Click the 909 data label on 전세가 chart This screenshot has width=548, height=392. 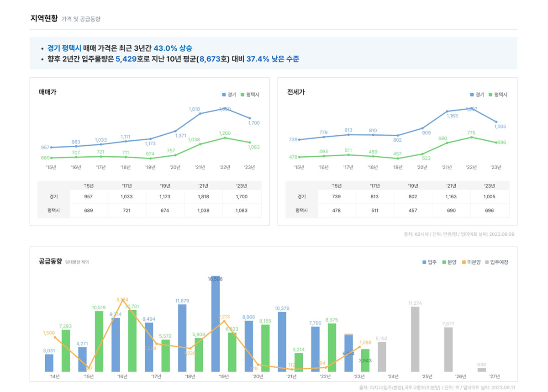(x=427, y=133)
